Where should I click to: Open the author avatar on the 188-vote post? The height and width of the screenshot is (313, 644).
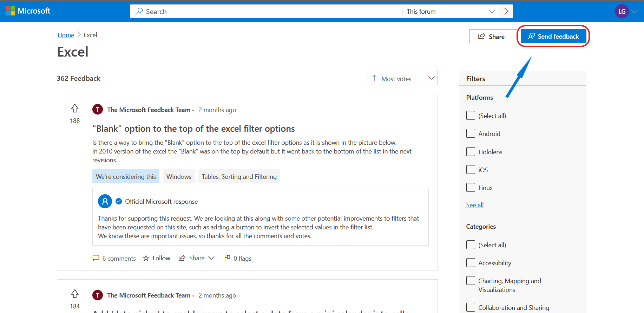click(x=98, y=110)
